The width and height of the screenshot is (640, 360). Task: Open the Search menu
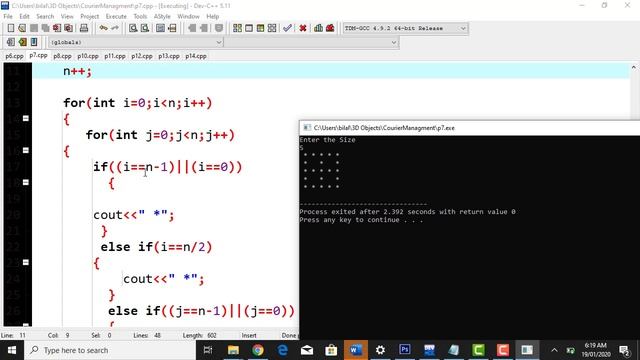pos(45,16)
